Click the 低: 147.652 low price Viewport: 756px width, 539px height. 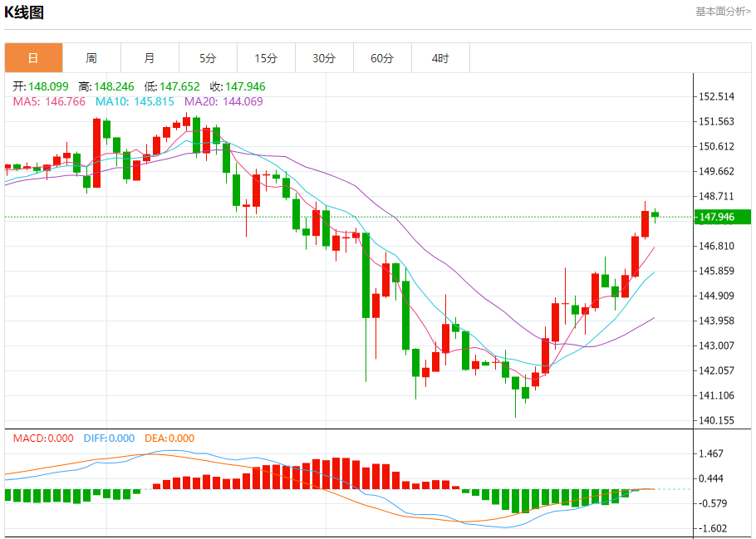tap(172, 86)
